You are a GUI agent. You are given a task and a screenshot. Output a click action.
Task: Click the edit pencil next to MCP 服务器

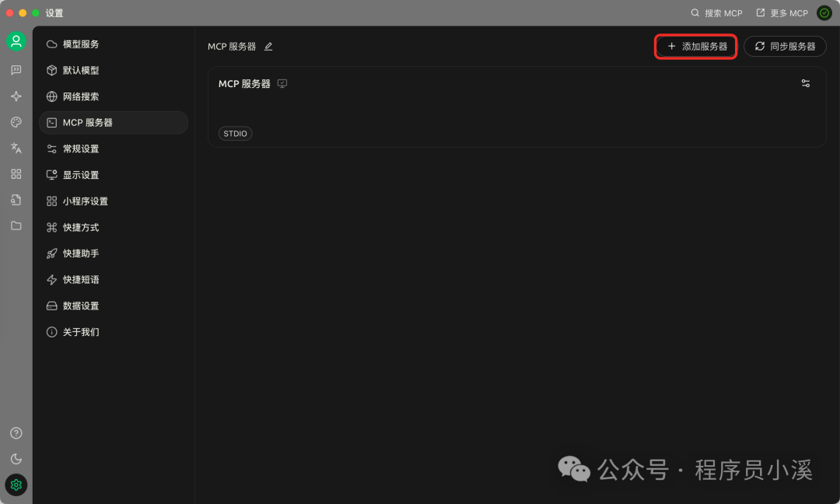tap(268, 47)
